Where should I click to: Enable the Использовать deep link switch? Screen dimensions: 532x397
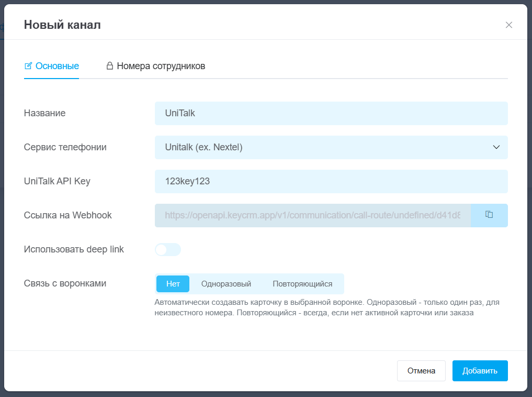pyautogui.click(x=167, y=250)
